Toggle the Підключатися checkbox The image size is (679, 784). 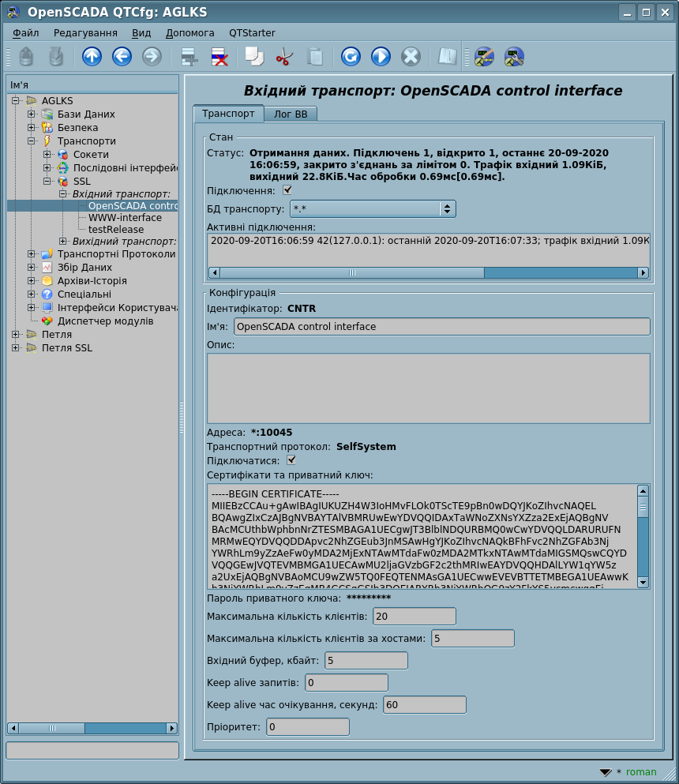click(291, 460)
